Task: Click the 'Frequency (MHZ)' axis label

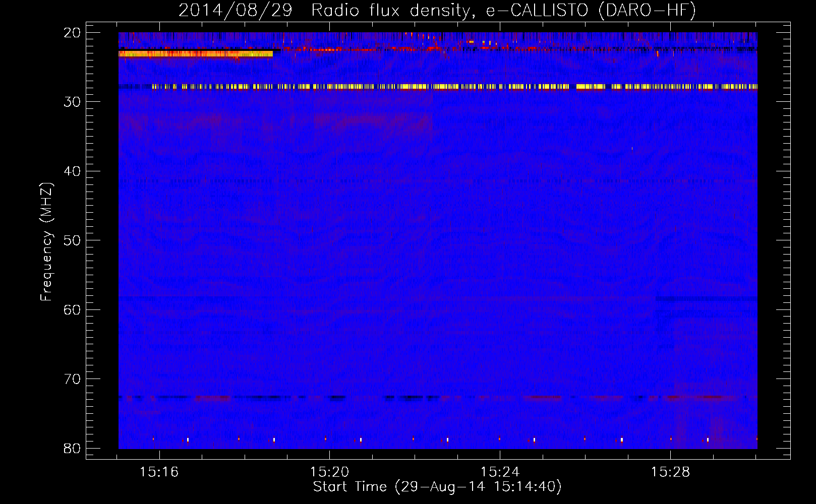Action: pyautogui.click(x=46, y=242)
